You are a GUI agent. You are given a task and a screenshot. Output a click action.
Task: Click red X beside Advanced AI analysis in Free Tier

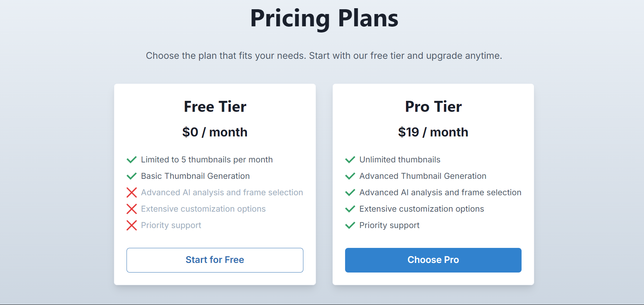(x=132, y=193)
